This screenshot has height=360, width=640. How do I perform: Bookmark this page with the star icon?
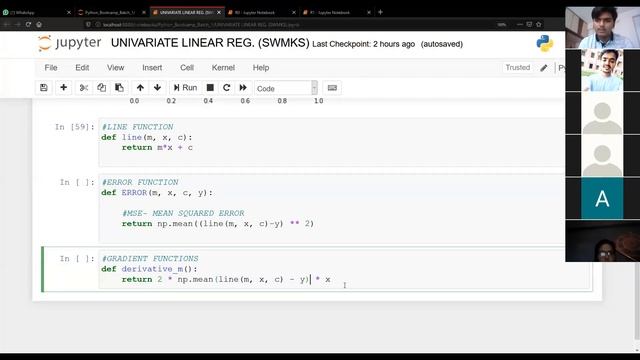click(539, 24)
